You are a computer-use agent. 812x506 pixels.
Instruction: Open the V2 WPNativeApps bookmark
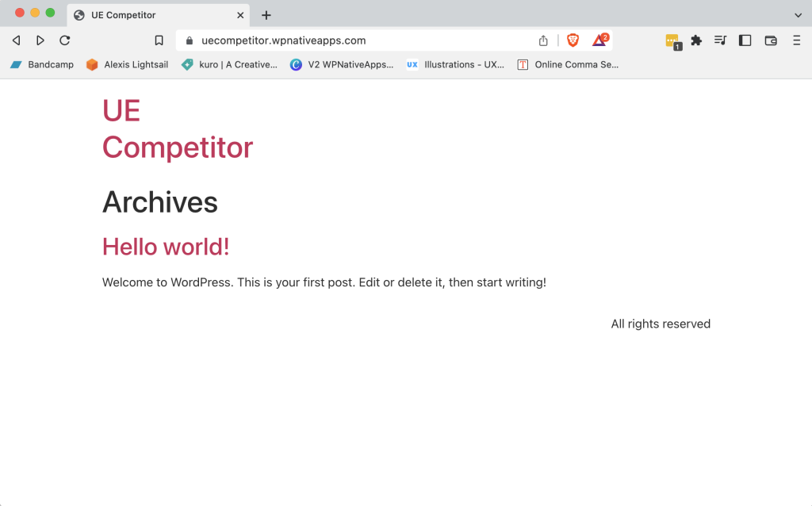coord(342,65)
